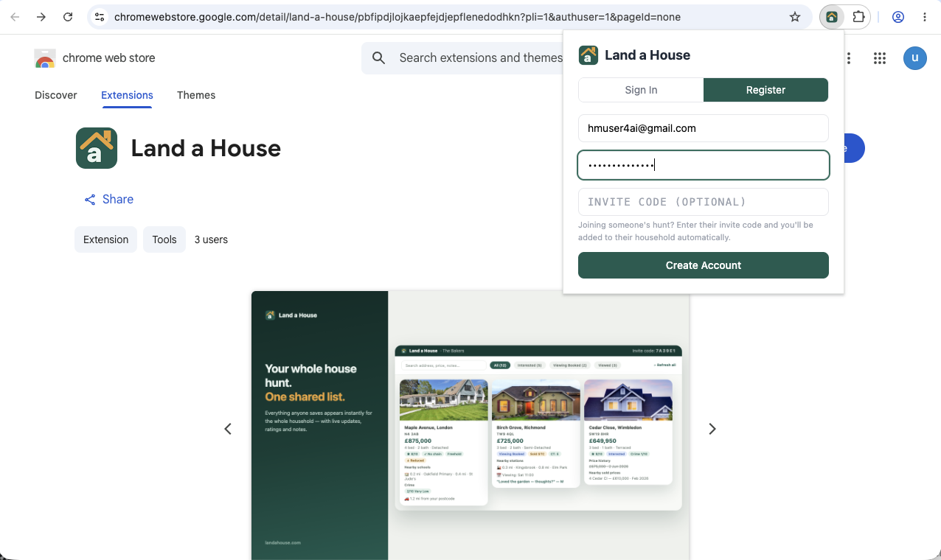Click the Chrome Web Store logo

point(45,58)
